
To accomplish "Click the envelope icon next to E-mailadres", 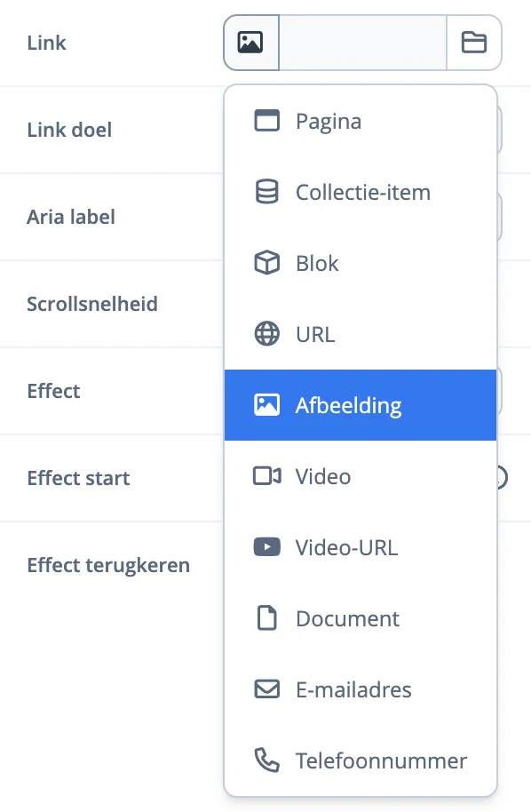I will [266, 689].
